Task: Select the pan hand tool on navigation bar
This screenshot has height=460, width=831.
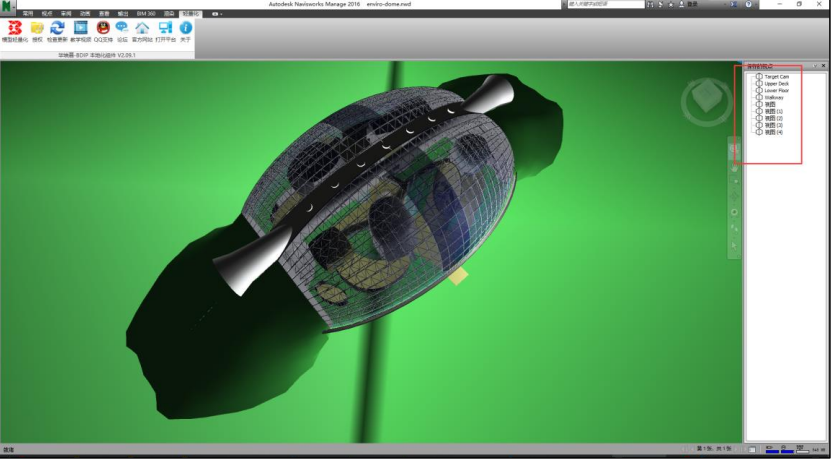Action: click(x=734, y=168)
